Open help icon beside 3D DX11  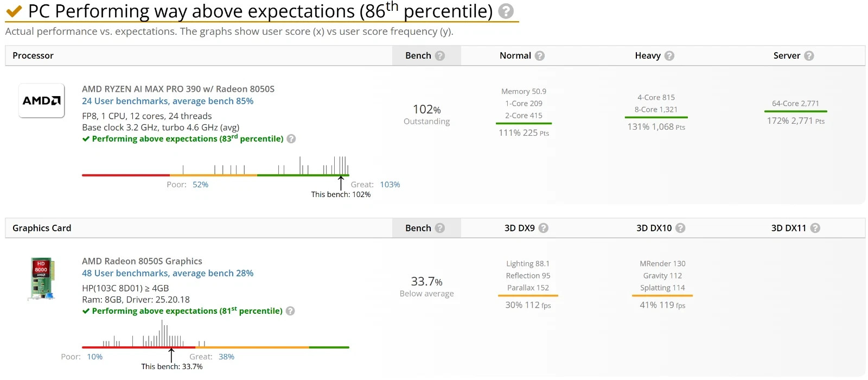(x=815, y=228)
